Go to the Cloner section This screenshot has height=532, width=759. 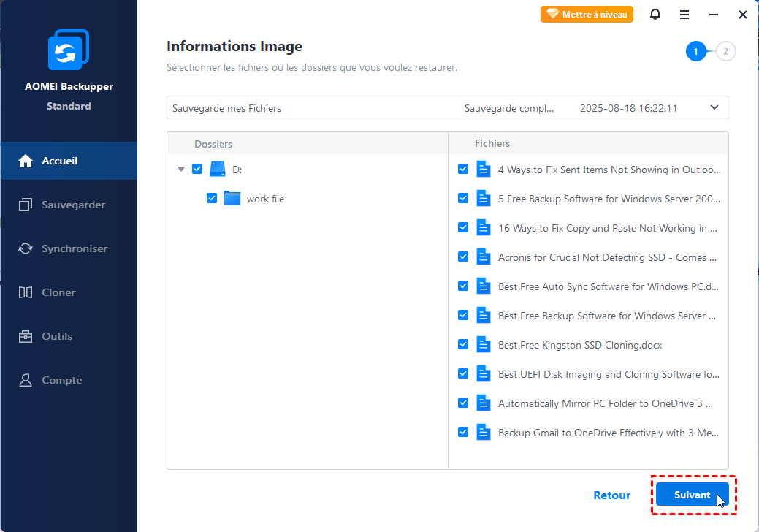[58, 292]
